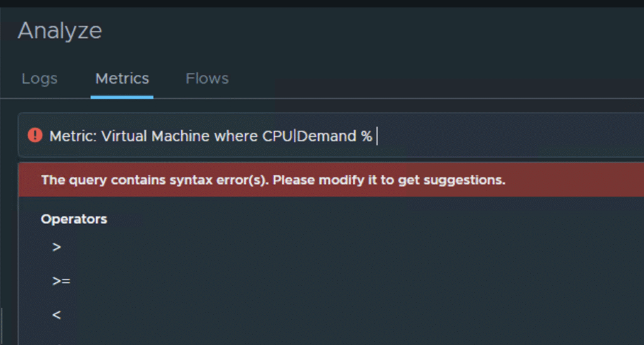Select the less-than operator suggestion
The width and height of the screenshot is (644, 345).
pos(57,315)
